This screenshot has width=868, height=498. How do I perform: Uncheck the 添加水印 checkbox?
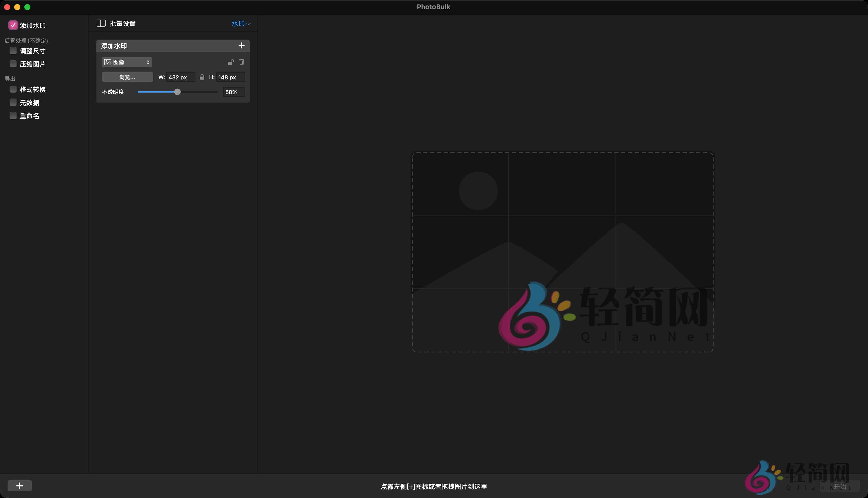tap(13, 25)
